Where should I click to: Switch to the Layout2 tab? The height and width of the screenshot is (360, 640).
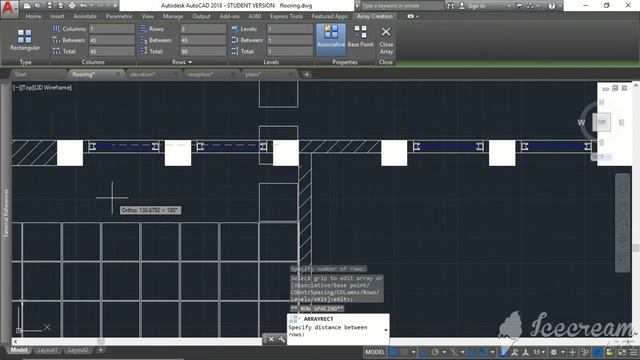tap(78, 350)
